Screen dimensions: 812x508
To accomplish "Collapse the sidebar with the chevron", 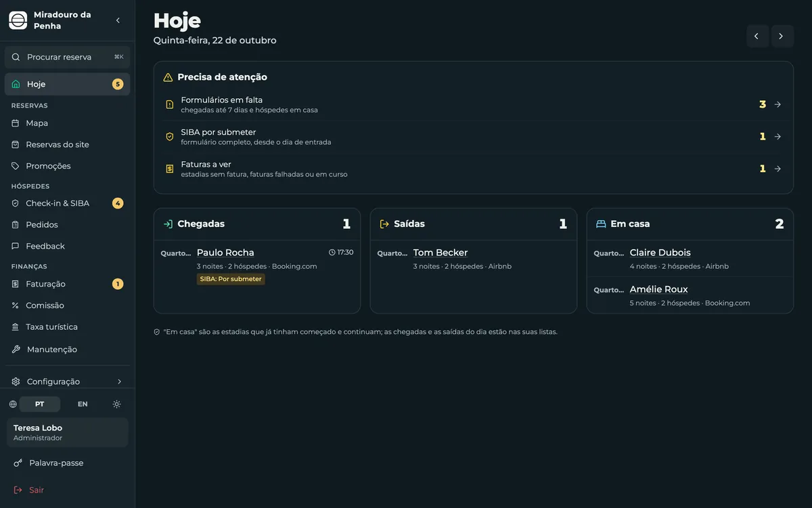I will [x=118, y=20].
